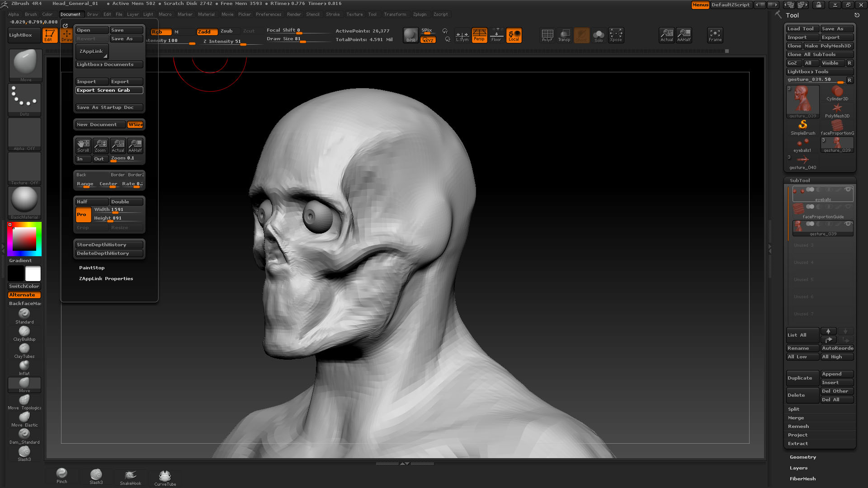868x488 pixels.
Task: Expand the Geometry section
Action: point(803,457)
